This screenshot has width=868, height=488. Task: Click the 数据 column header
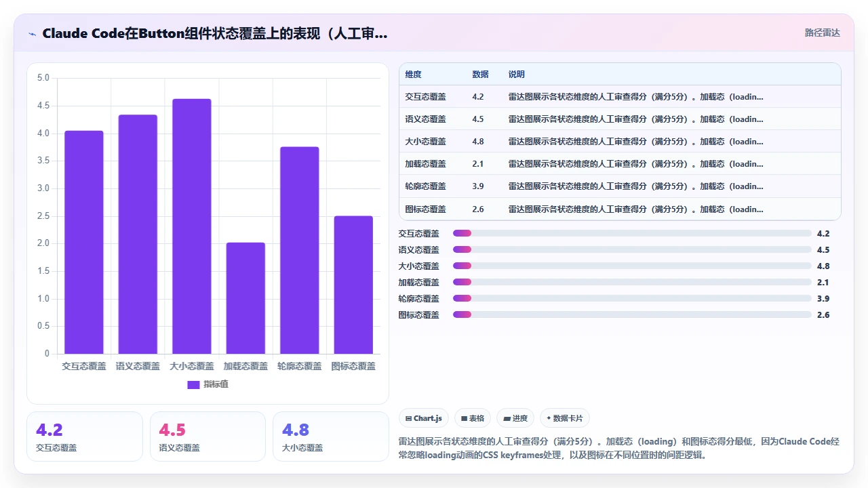click(480, 75)
